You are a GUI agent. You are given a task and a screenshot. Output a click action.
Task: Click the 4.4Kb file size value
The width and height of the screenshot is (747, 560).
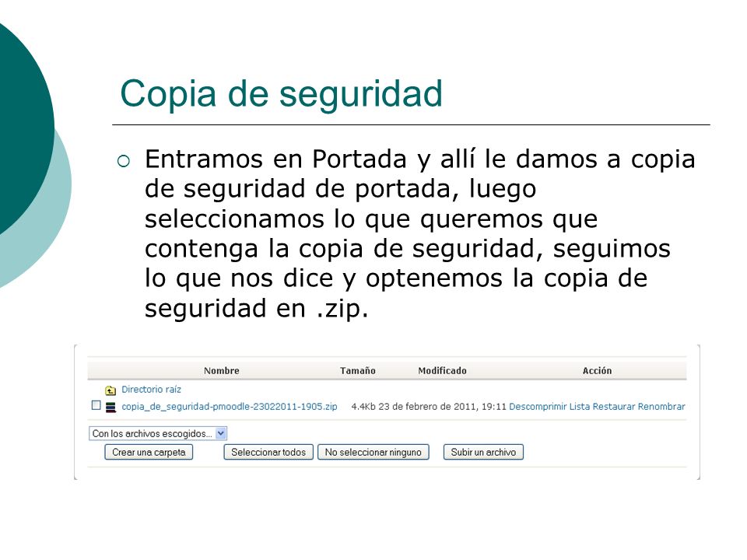(x=363, y=407)
